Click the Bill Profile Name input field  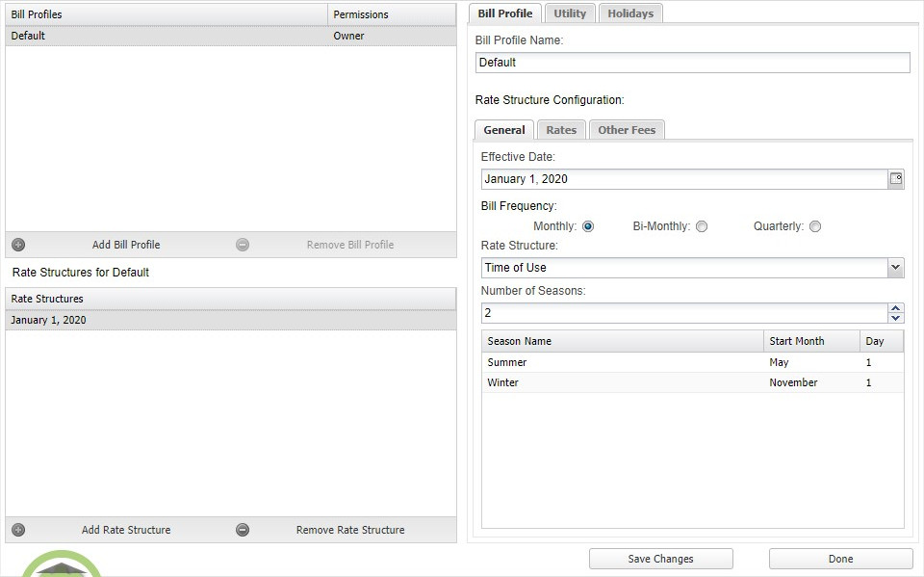tap(692, 63)
